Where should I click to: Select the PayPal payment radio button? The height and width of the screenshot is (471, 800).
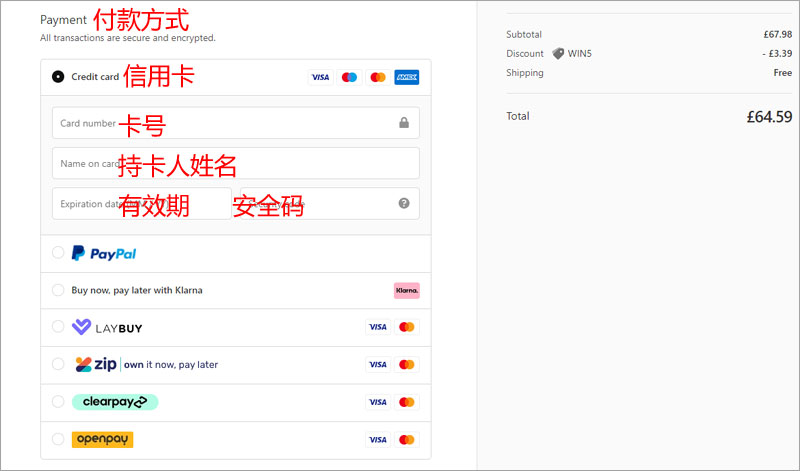[58, 253]
